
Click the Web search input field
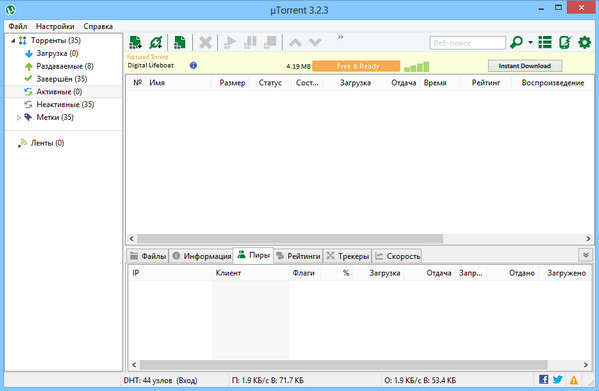point(468,43)
